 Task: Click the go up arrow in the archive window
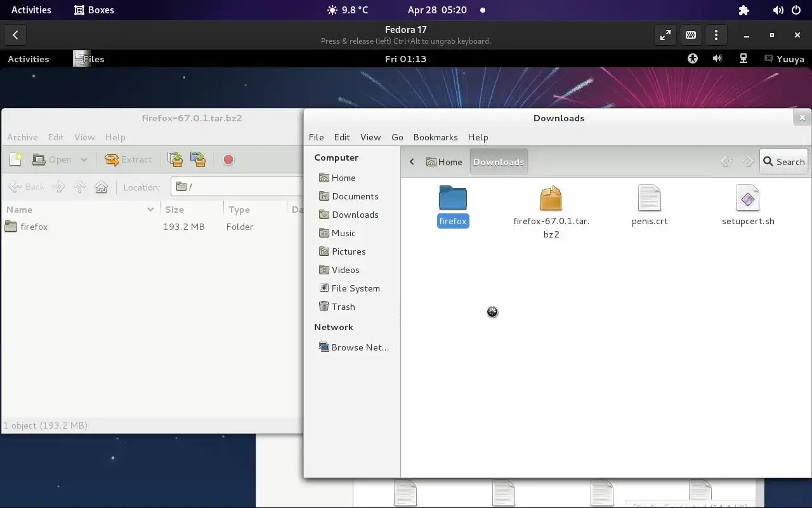pos(79,187)
